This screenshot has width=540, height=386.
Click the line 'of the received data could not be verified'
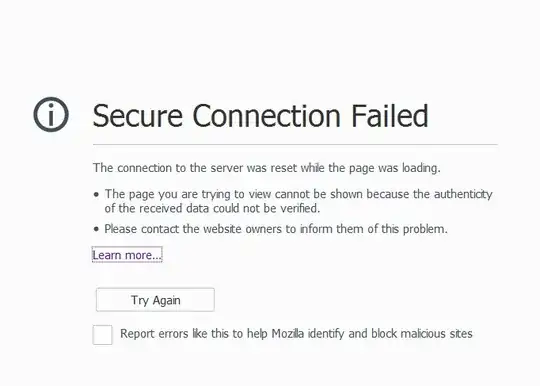pyautogui.click(x=212, y=208)
